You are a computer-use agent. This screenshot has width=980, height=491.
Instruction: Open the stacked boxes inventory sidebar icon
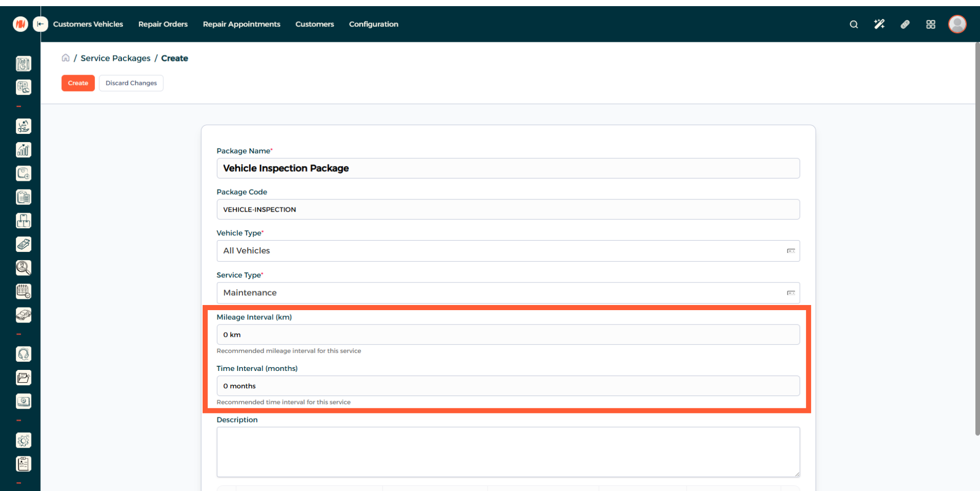23,221
